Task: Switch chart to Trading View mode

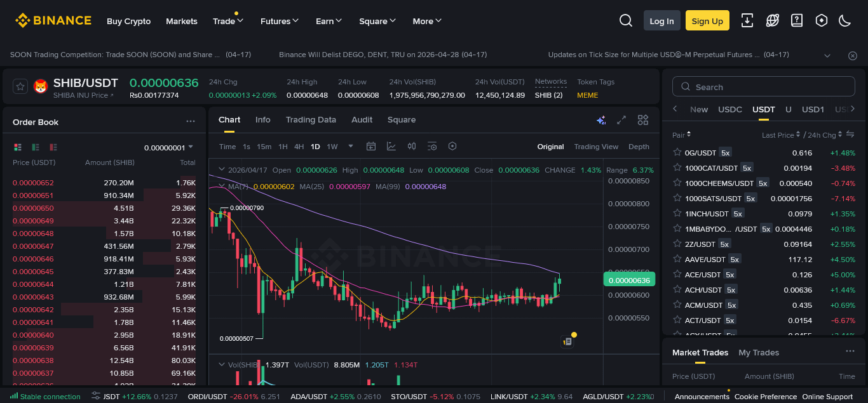Action: (x=596, y=147)
